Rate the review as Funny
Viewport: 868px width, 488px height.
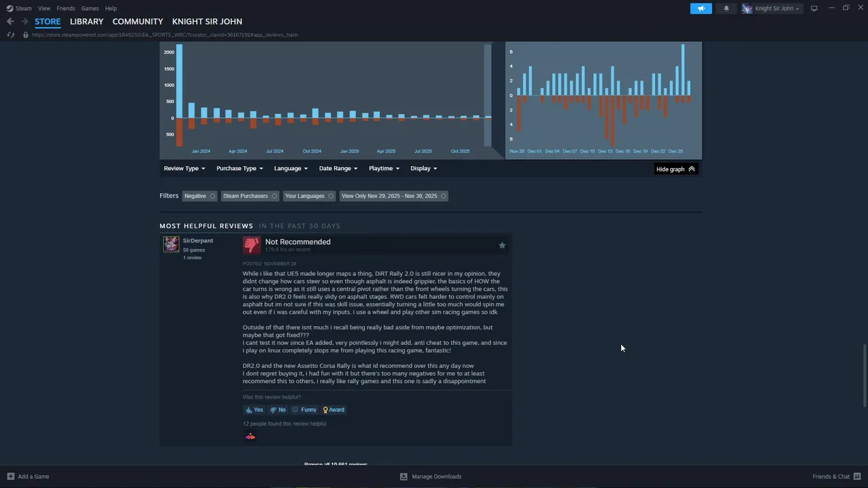click(x=304, y=409)
